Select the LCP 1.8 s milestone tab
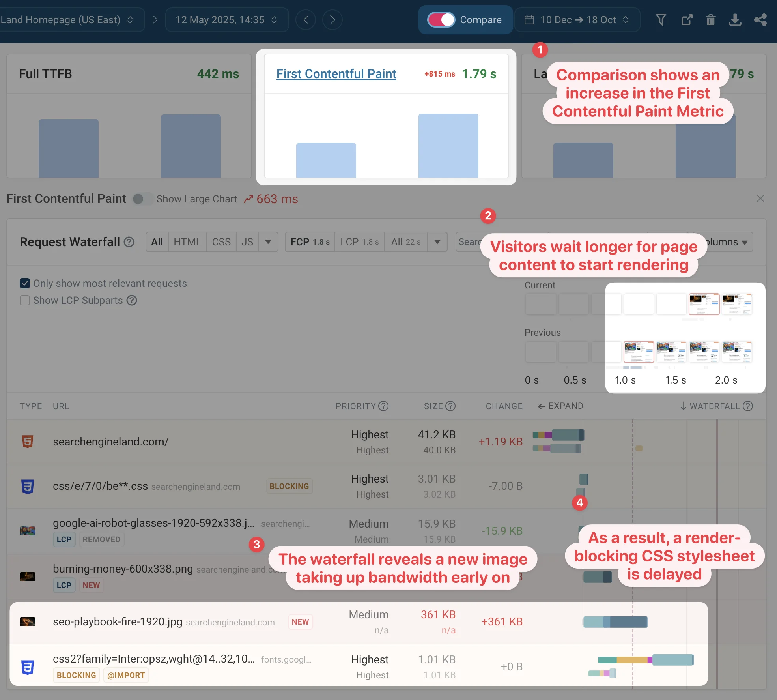 tap(359, 242)
